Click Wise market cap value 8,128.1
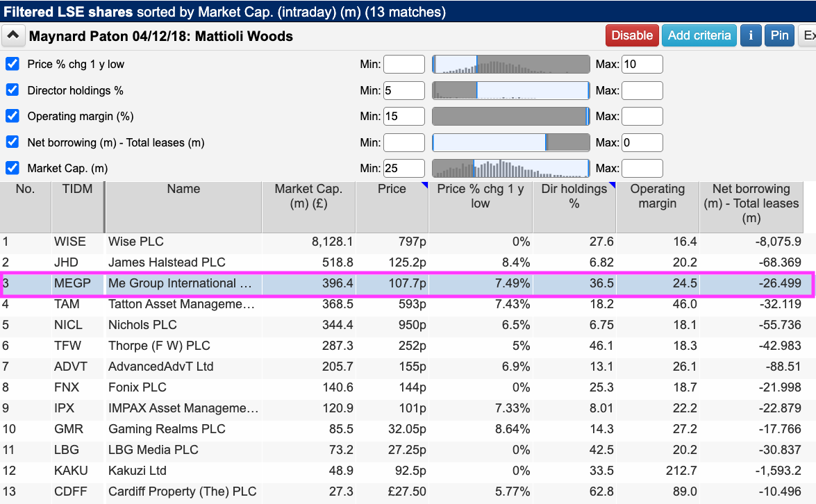This screenshot has width=816, height=504. click(x=332, y=242)
